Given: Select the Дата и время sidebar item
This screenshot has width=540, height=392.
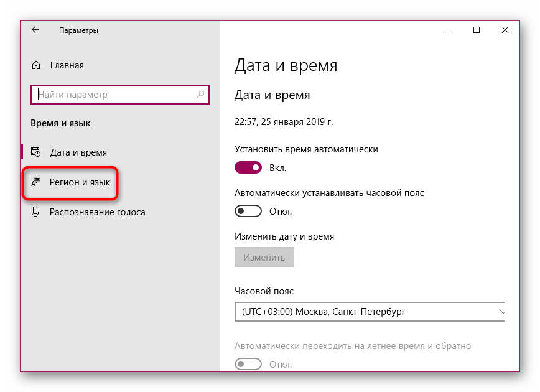Looking at the screenshot, I should [x=78, y=152].
